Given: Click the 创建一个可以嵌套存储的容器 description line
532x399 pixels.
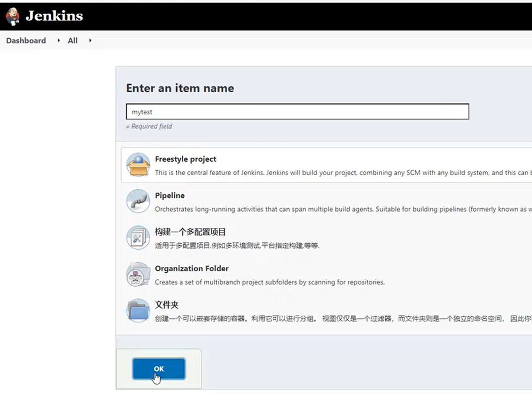Looking at the screenshot, I should pyautogui.click(x=343, y=319).
